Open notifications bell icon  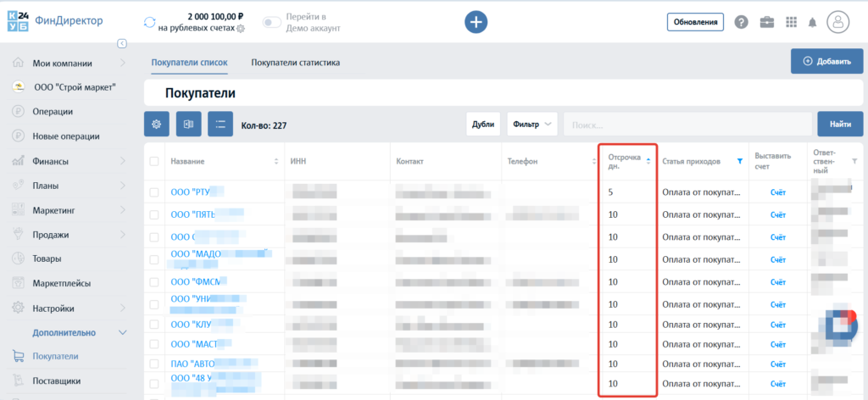coord(813,23)
